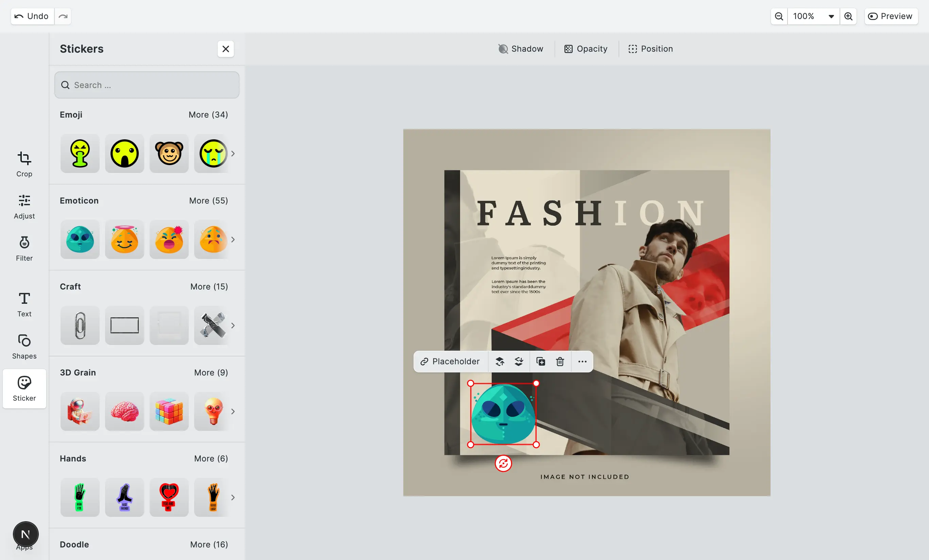Click the sticker Search field
Image resolution: width=929 pixels, height=560 pixels.
[x=147, y=85]
